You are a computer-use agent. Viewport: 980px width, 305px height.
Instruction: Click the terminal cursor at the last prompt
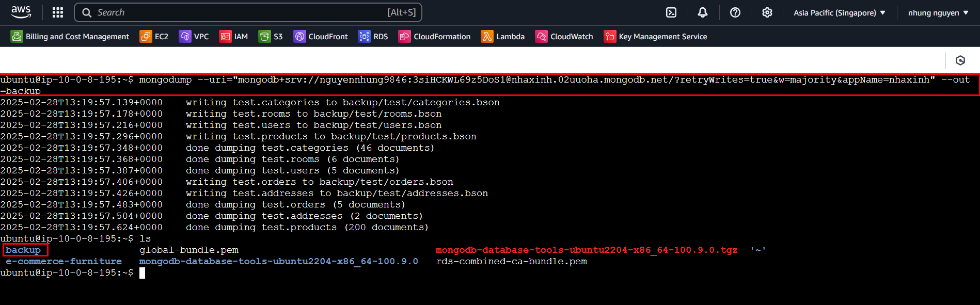(x=143, y=273)
